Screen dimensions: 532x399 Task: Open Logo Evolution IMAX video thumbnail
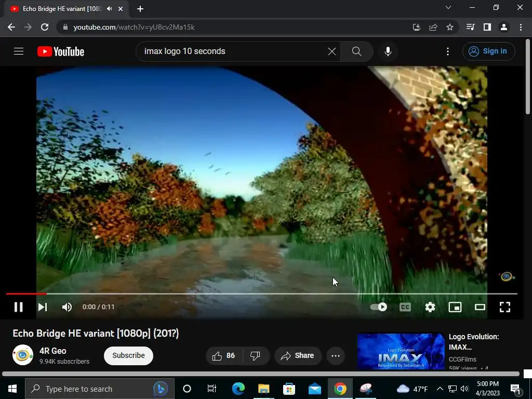click(x=401, y=351)
